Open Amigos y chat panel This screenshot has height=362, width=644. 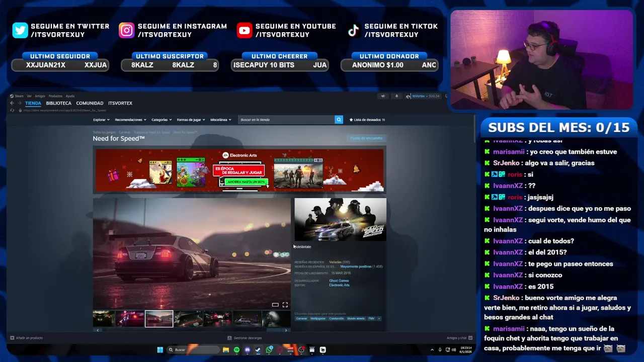[x=459, y=338]
